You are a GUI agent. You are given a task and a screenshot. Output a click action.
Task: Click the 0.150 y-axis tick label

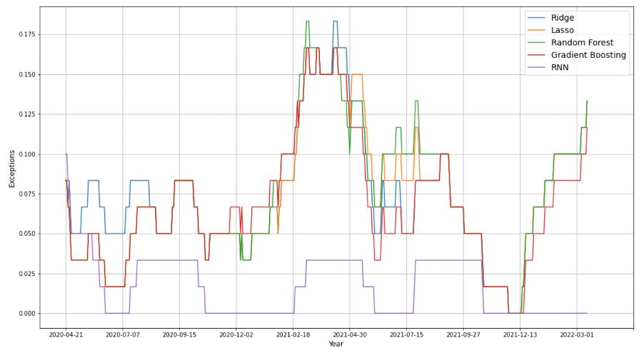click(x=27, y=74)
